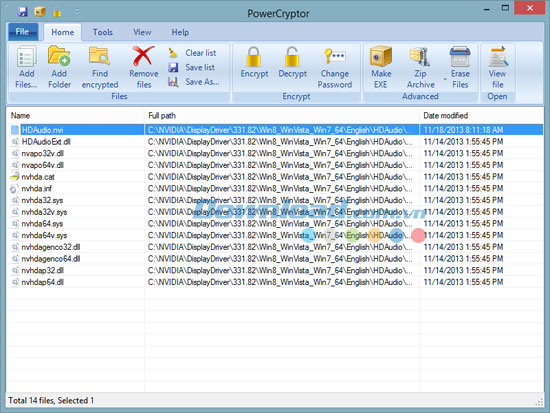Click the Clear list broom icon

coord(173,53)
